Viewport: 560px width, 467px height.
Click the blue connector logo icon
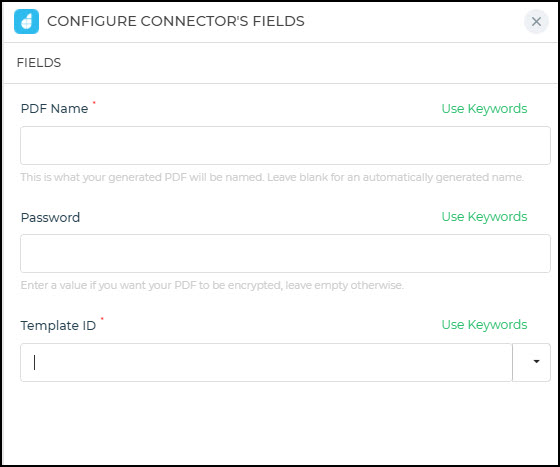point(26,21)
